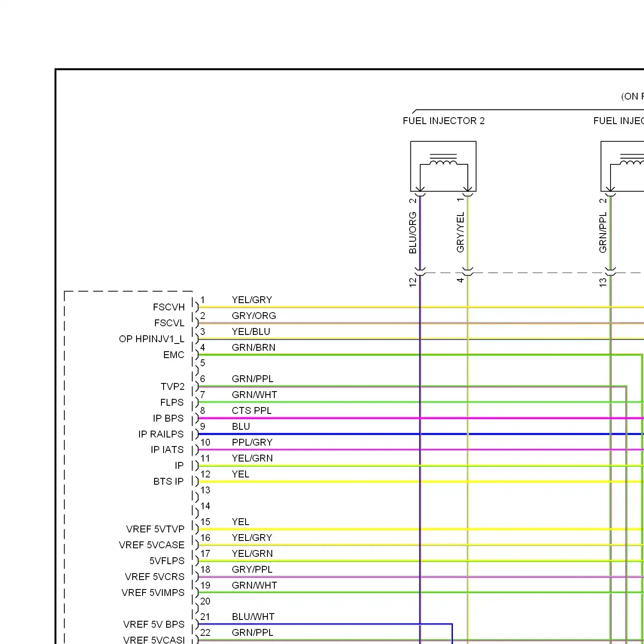Screen dimensions: 644x644
Task: Click the FLPS signal label
Action: [x=172, y=403]
